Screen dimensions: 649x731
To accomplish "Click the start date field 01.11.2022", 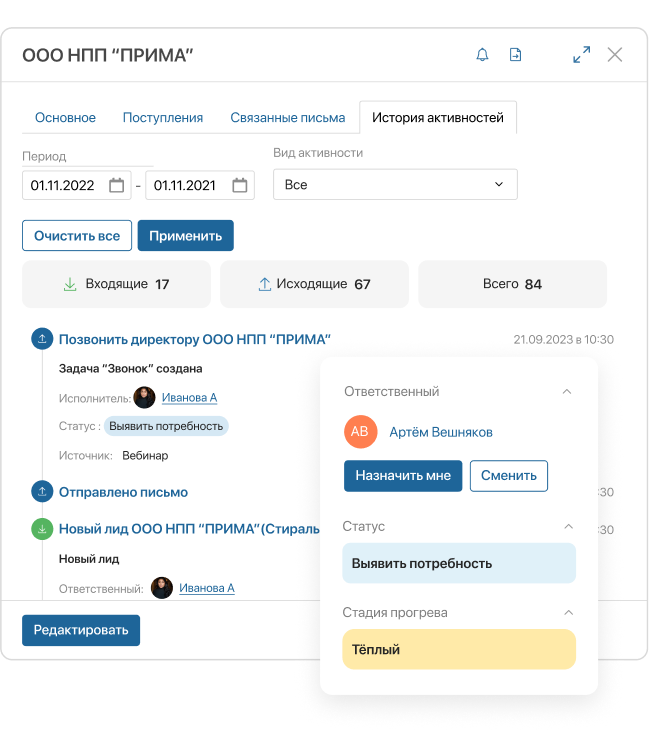I will pyautogui.click(x=76, y=185).
